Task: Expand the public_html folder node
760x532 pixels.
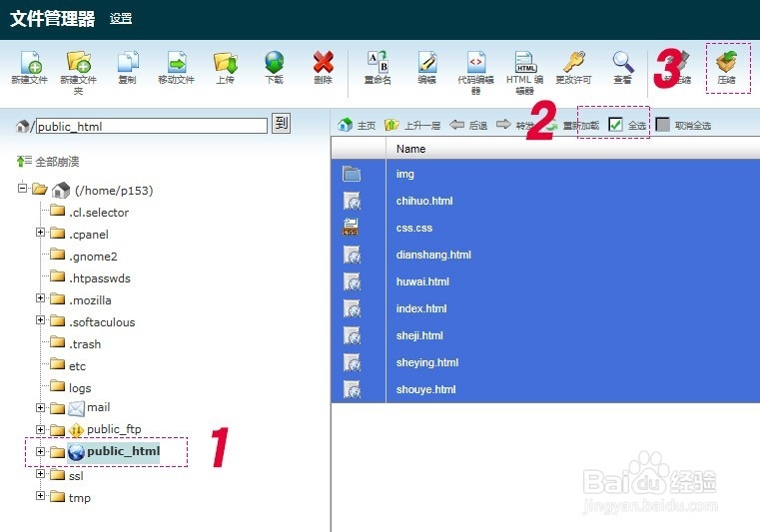Action: [x=40, y=451]
